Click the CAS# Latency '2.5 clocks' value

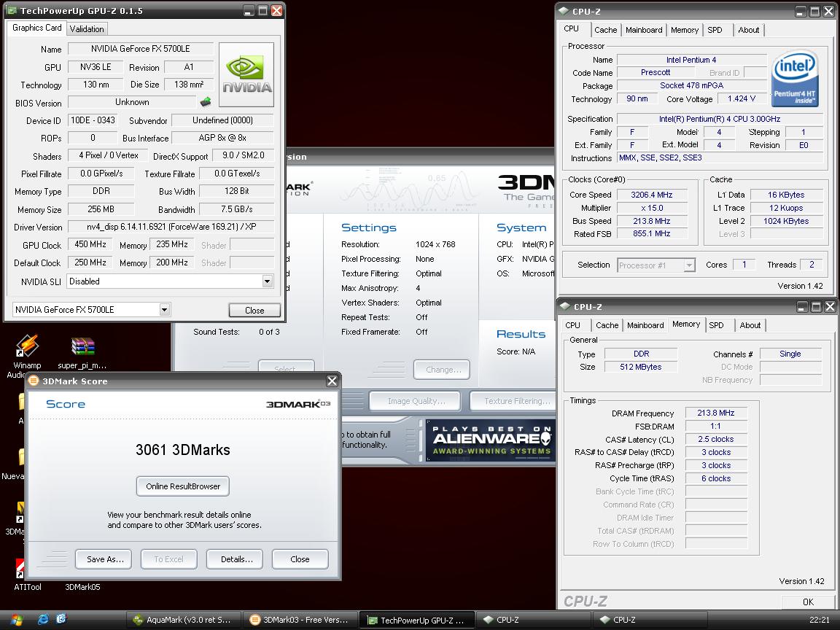point(716,439)
